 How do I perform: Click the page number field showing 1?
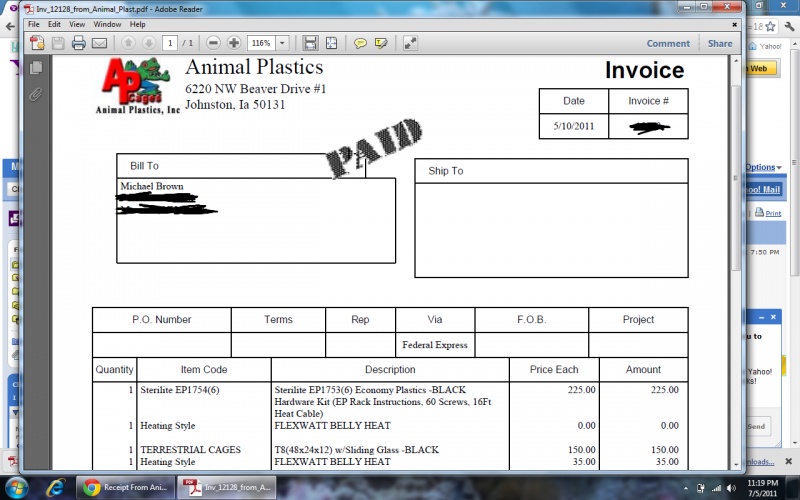point(170,43)
